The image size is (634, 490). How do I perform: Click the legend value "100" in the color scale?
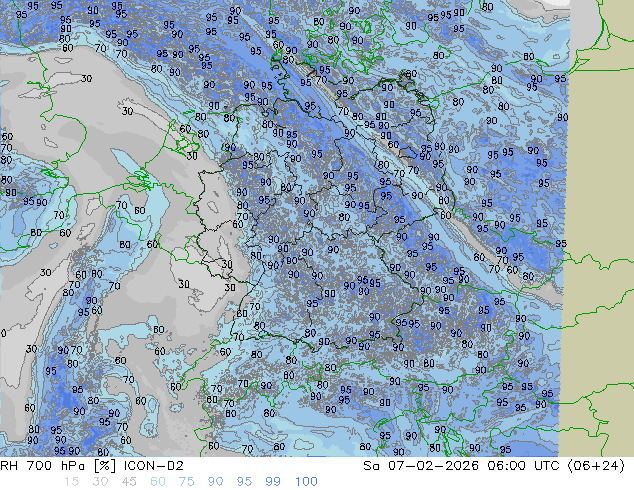[306, 482]
